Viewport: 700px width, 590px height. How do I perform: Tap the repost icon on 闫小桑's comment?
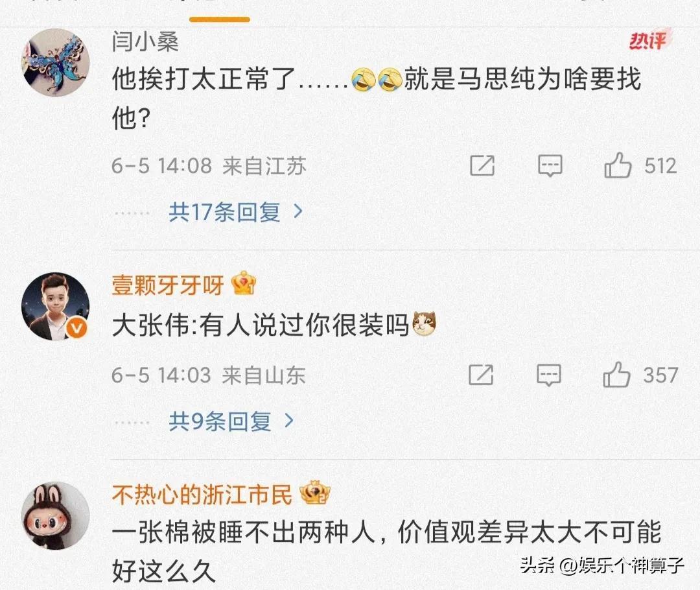(482, 166)
